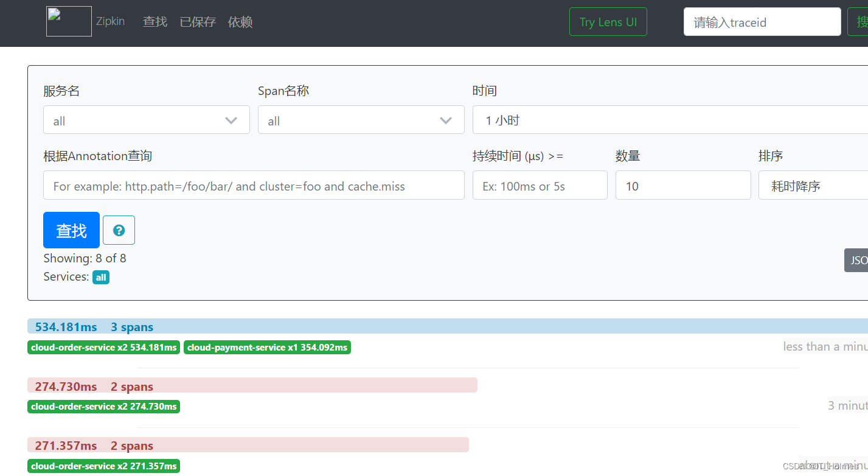Open the 534.181ms 3 spans trace

click(448, 326)
